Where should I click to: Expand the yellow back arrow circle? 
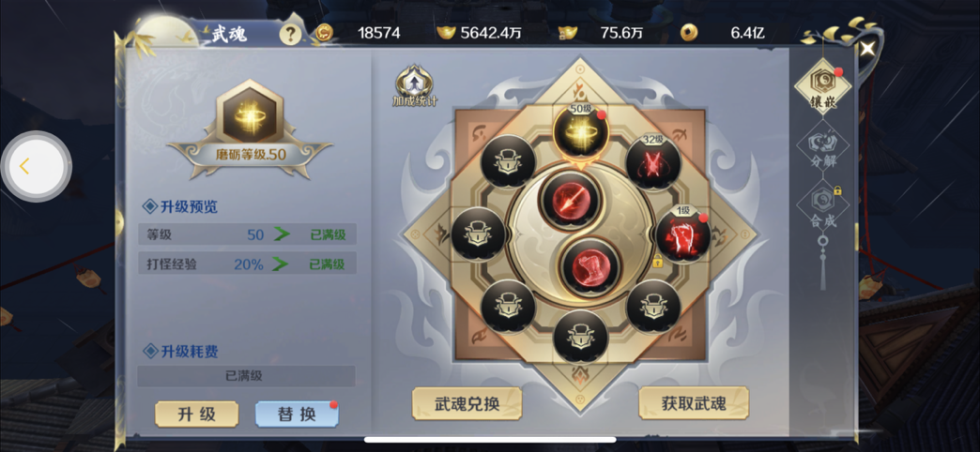[x=35, y=166]
